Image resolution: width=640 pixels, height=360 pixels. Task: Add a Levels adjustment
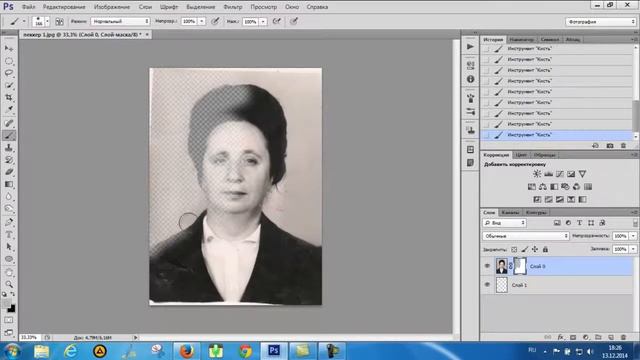pyautogui.click(x=548, y=174)
